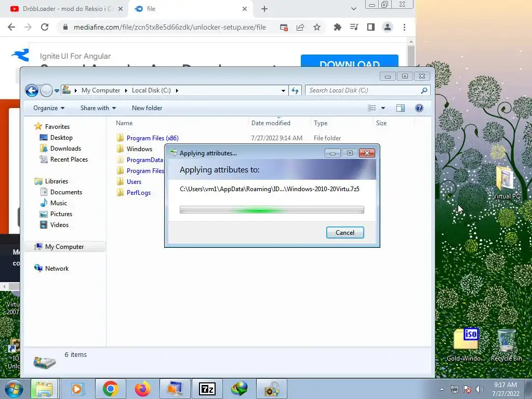Expand Local Disk (C:) breadcrumb arrow

177,90
